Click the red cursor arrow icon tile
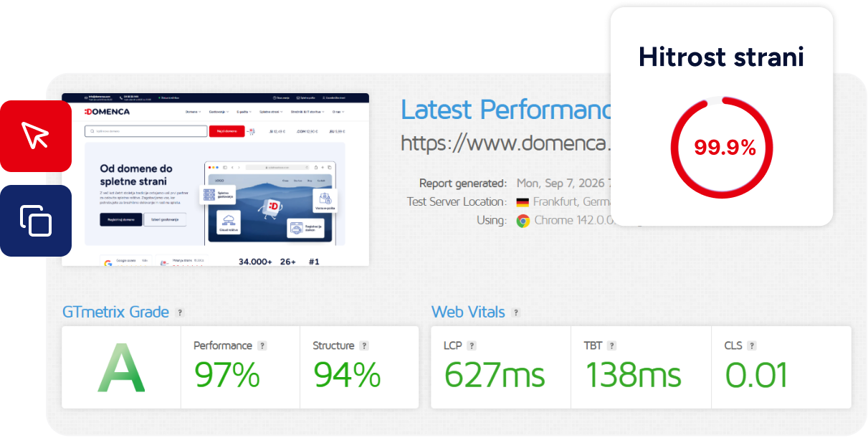 (36, 136)
